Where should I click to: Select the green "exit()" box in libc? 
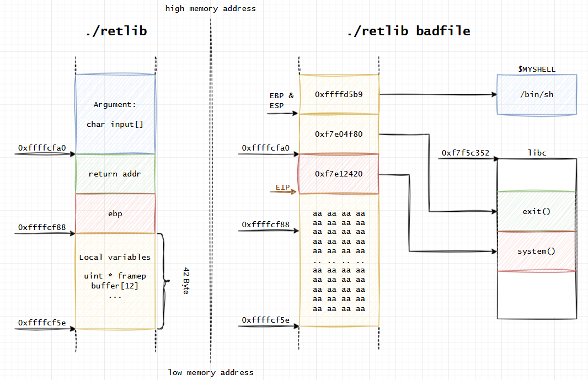tap(537, 211)
